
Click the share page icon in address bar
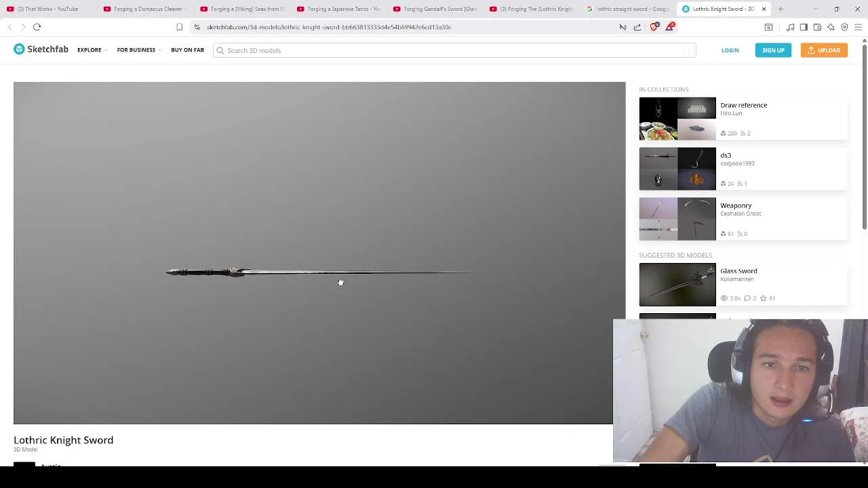point(637,27)
